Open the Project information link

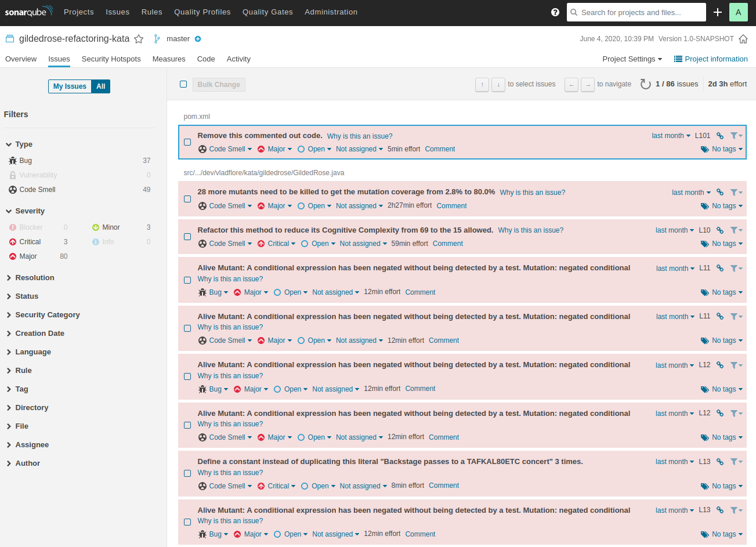(711, 59)
